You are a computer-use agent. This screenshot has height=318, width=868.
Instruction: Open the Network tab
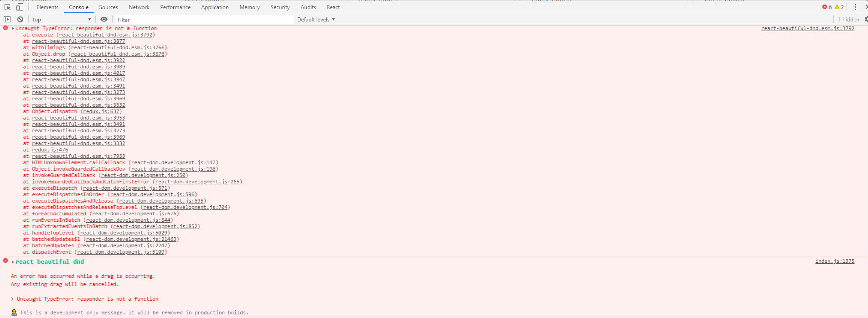pyautogui.click(x=139, y=7)
